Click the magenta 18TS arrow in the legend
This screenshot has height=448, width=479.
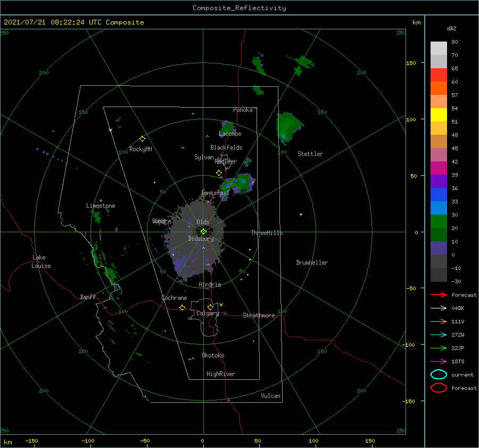(439, 362)
